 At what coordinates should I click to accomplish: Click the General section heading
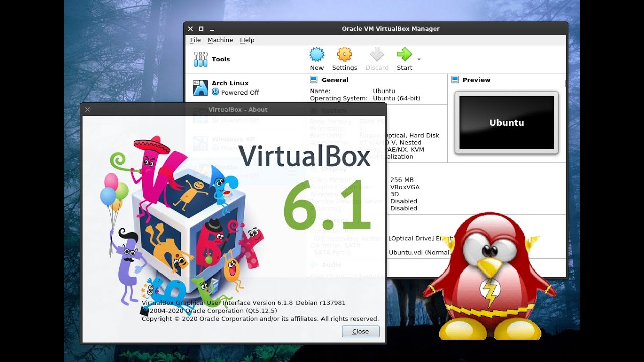click(335, 80)
